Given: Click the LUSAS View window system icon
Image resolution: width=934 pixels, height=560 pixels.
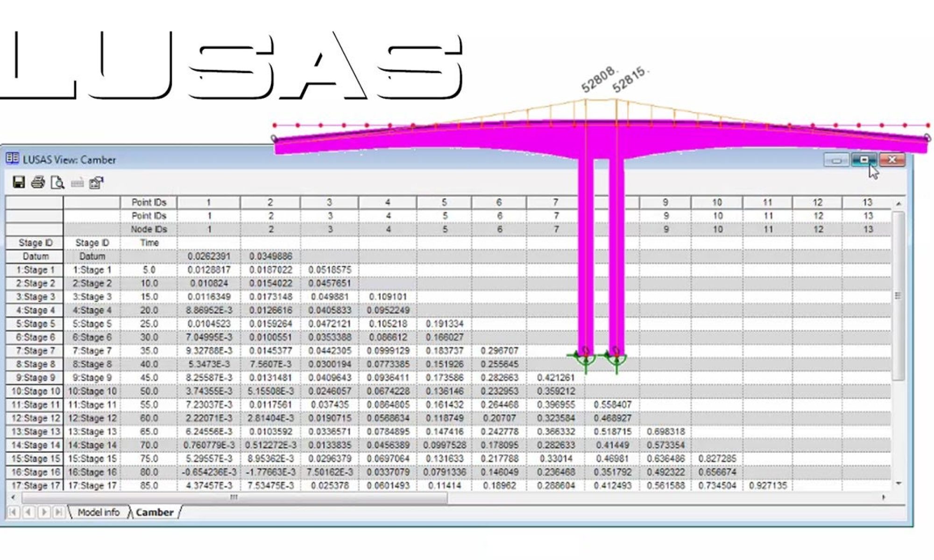Looking at the screenshot, I should 13,159.
